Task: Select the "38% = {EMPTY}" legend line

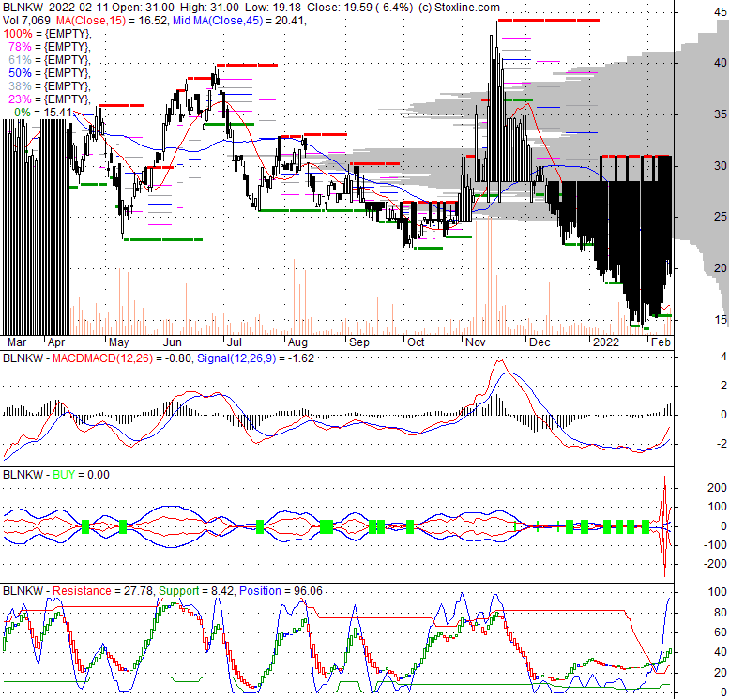Action: pyautogui.click(x=50, y=85)
